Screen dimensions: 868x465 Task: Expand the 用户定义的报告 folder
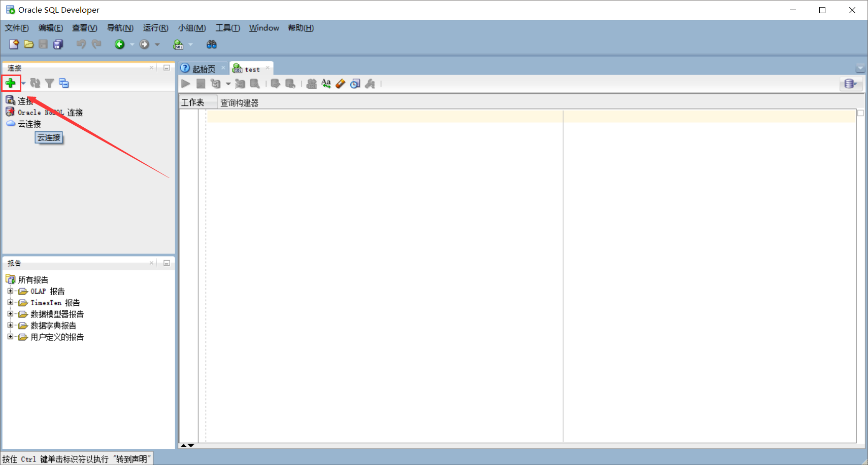click(10, 337)
